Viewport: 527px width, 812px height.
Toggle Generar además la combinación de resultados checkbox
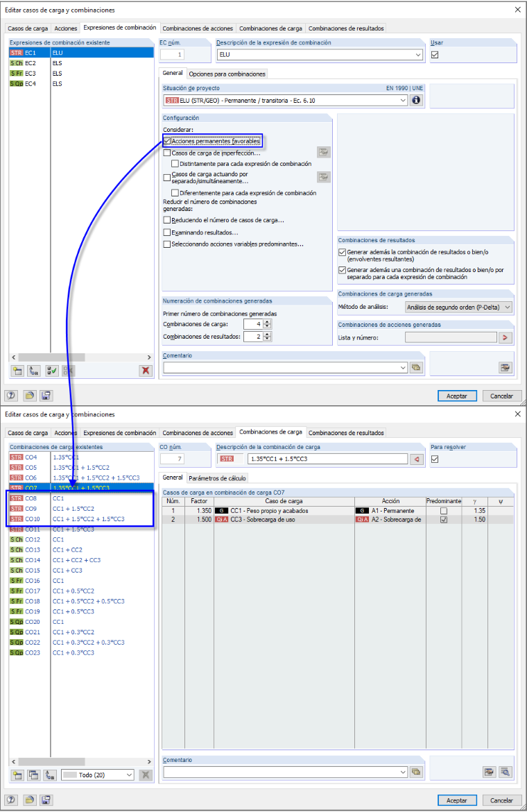click(342, 252)
